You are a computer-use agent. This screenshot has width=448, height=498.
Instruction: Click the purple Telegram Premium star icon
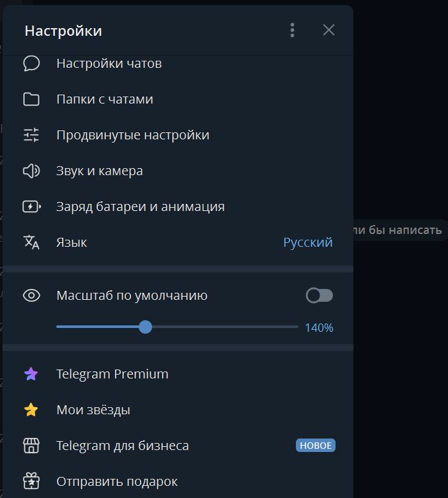[x=31, y=374]
